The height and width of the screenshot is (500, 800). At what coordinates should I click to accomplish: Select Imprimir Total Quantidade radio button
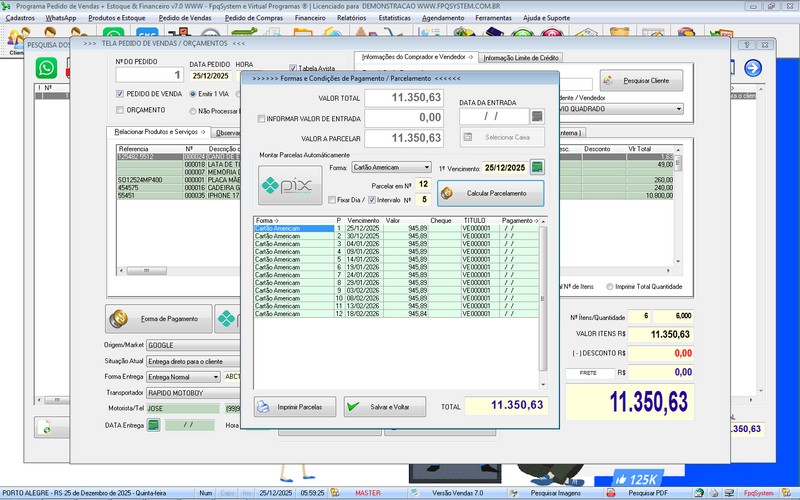coord(609,287)
